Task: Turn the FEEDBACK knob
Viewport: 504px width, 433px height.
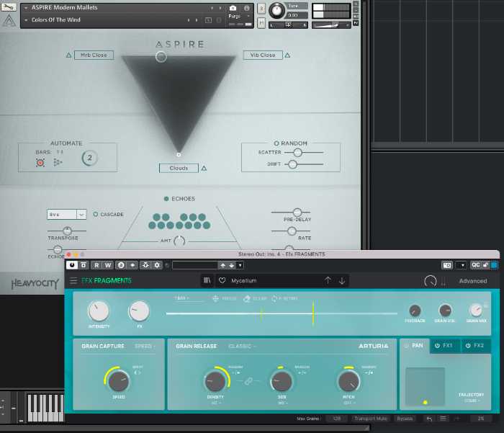Action: pyautogui.click(x=415, y=311)
